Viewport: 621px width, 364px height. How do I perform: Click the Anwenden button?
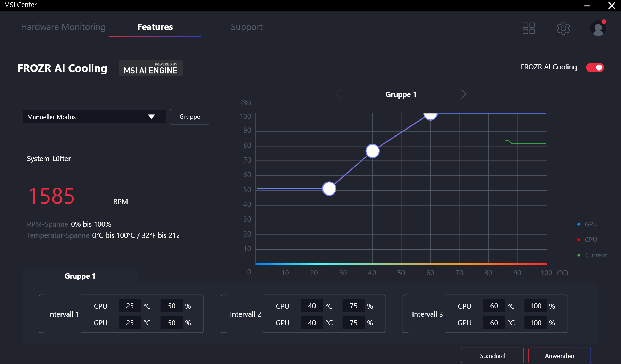[x=559, y=356]
